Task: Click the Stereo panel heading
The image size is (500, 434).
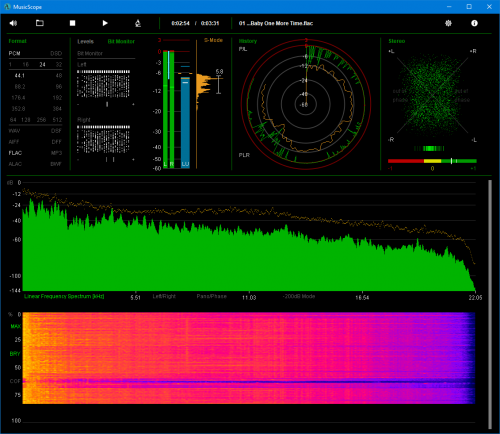Action: [x=397, y=41]
